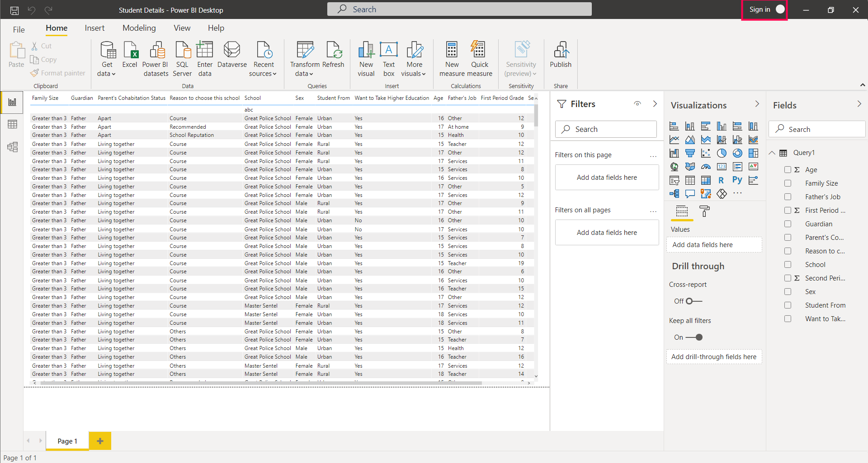Collapse the Query1 table in Fields
The width and height of the screenshot is (868, 463).
pos(772,153)
